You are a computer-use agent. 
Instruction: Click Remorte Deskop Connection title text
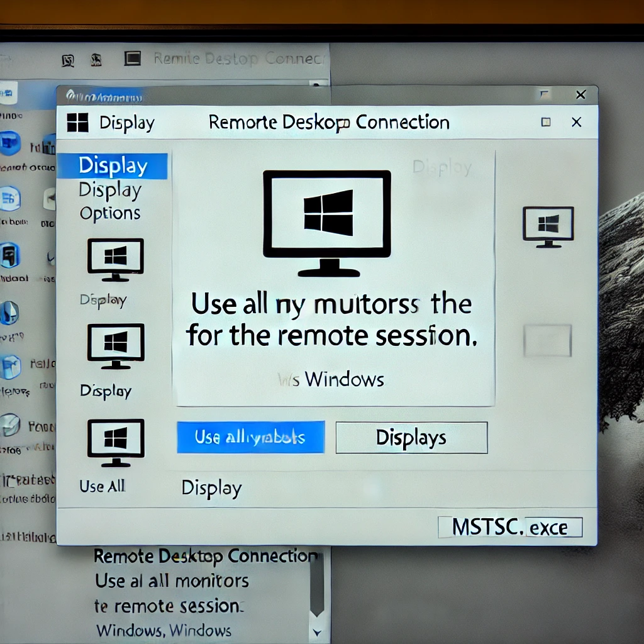[x=329, y=123]
